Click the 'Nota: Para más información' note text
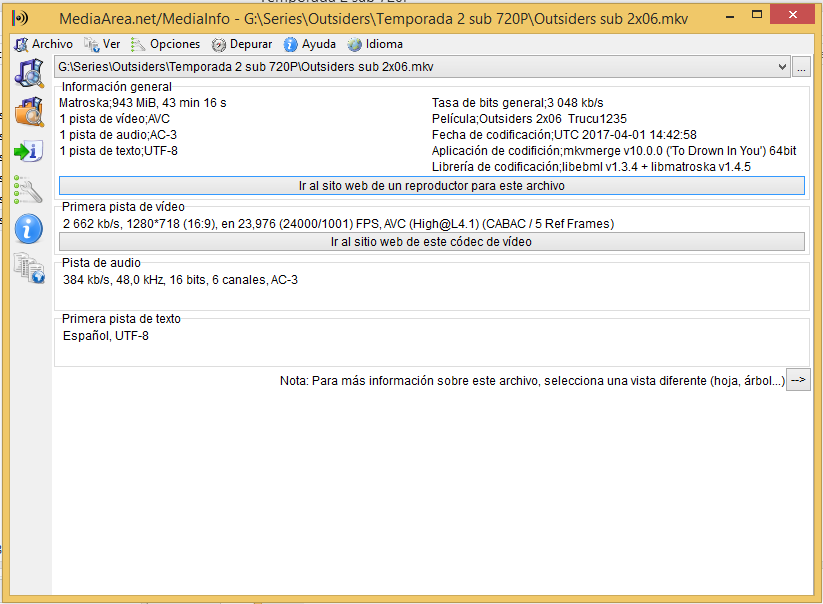This screenshot has height=604, width=823. coord(532,381)
